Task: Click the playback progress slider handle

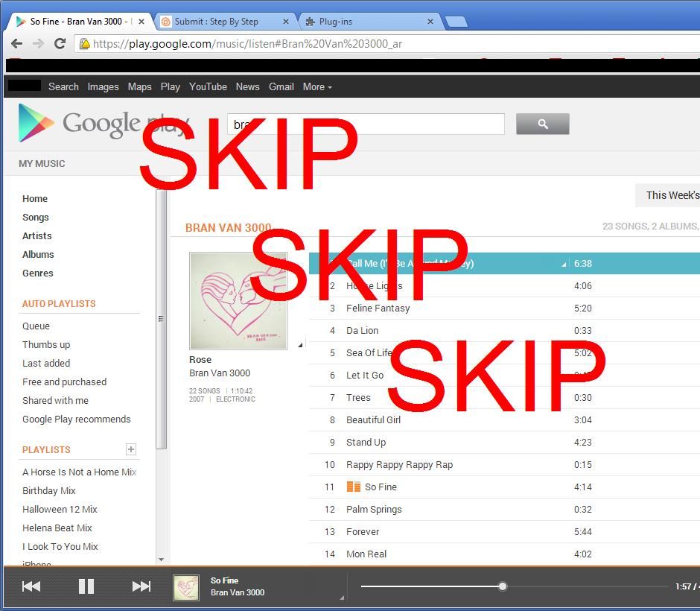Action: pos(503,586)
